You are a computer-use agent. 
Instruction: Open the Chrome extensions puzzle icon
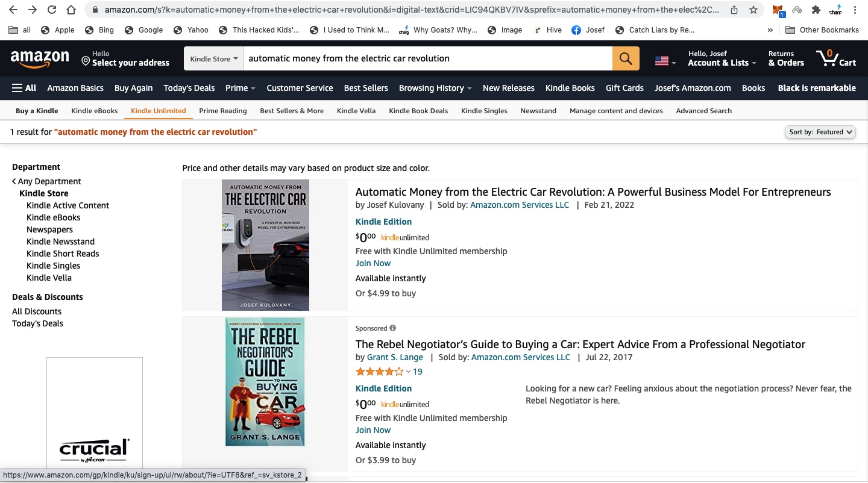coord(816,10)
